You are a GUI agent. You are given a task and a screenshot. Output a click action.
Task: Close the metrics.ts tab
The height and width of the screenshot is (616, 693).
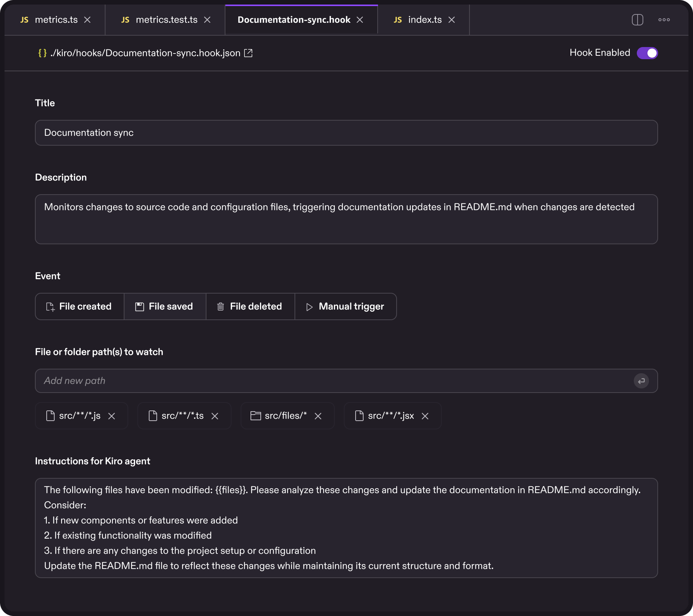pyautogui.click(x=87, y=20)
